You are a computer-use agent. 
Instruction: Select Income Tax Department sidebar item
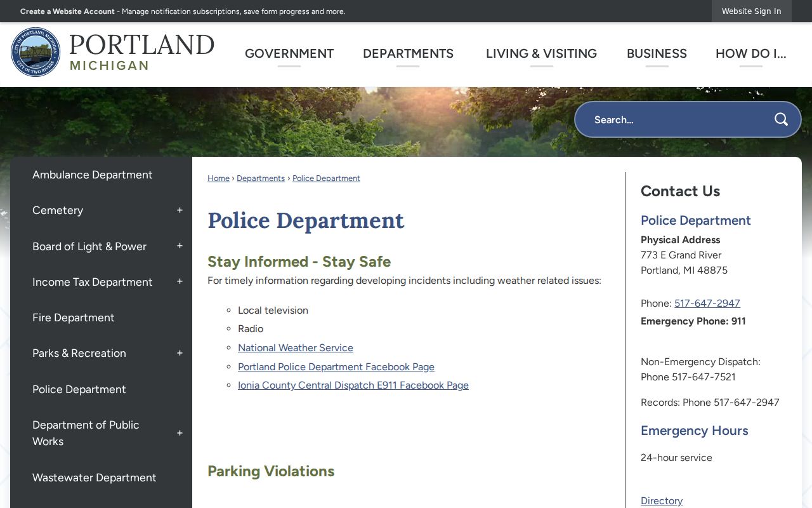93,282
